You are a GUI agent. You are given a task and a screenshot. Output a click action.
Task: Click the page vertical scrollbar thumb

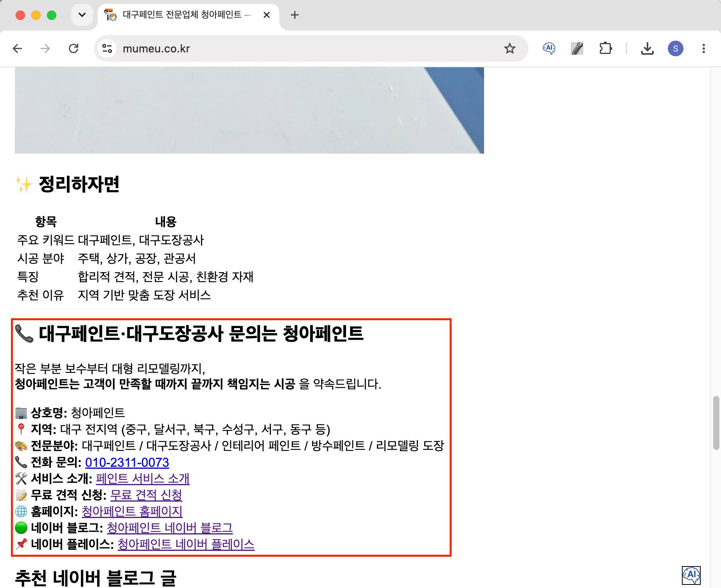pyautogui.click(x=716, y=423)
